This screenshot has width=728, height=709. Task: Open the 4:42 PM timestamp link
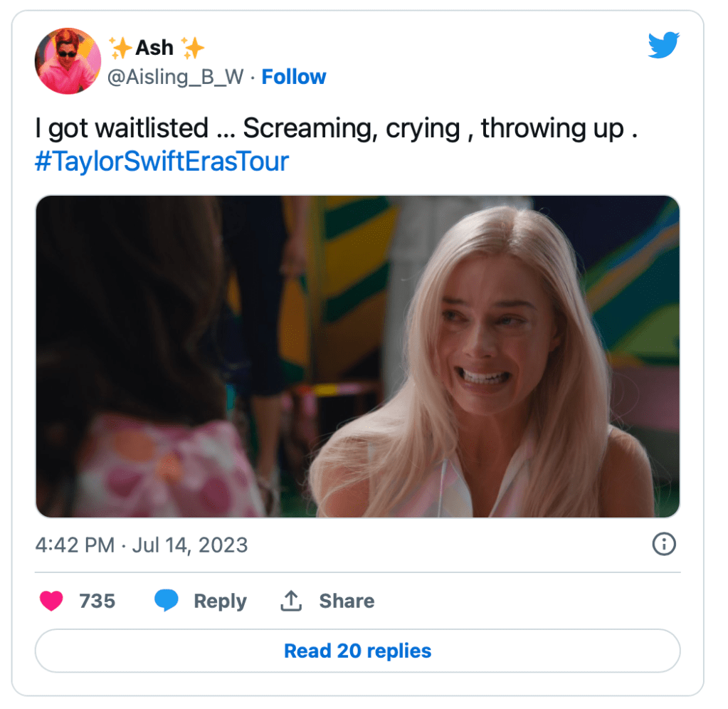click(x=74, y=545)
